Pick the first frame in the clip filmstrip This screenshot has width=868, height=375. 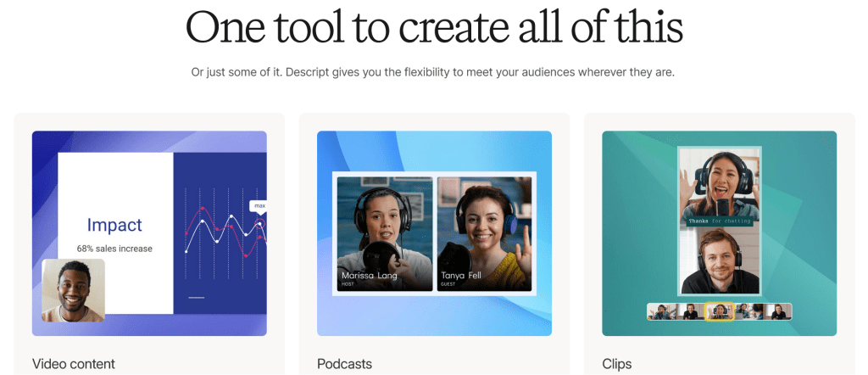(x=661, y=311)
